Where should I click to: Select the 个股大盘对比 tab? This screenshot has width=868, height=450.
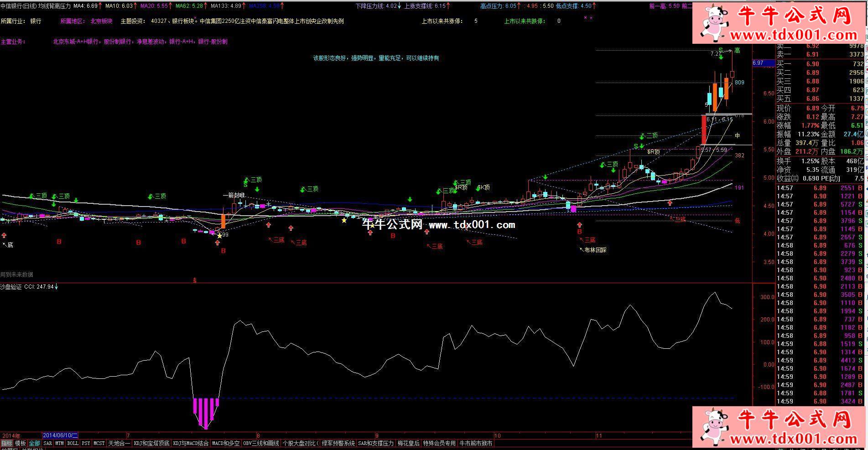click(300, 443)
